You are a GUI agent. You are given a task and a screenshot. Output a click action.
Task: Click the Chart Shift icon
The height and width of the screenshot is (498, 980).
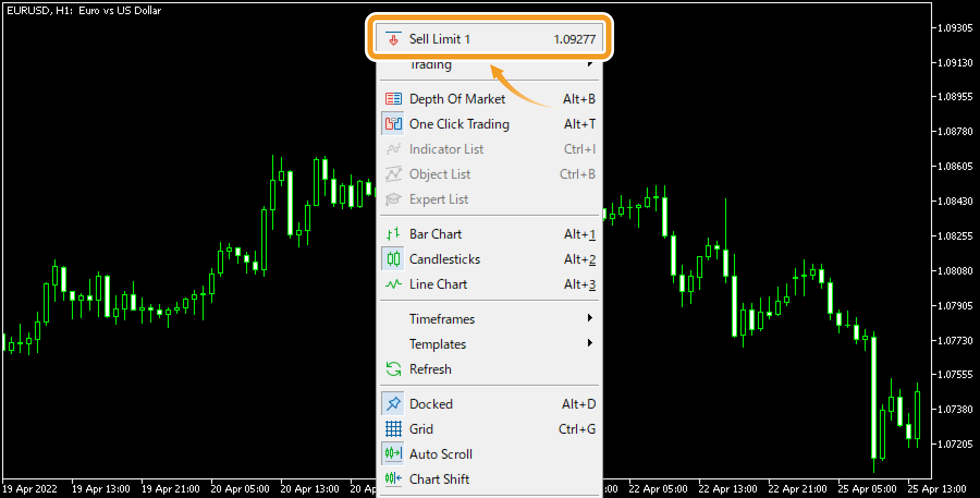click(x=393, y=479)
